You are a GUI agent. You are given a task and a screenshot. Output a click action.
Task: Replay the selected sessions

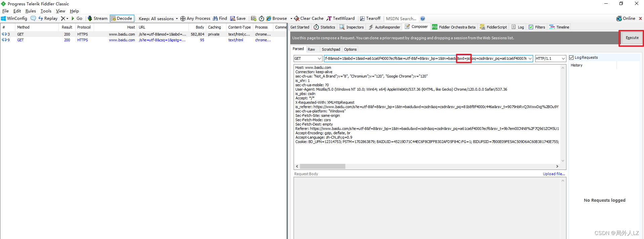tap(48, 18)
